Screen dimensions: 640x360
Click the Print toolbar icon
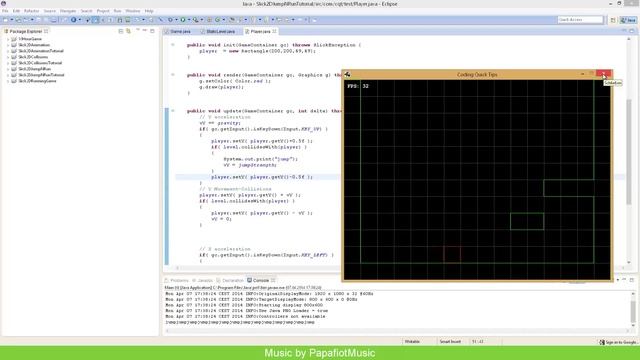pos(53,20)
